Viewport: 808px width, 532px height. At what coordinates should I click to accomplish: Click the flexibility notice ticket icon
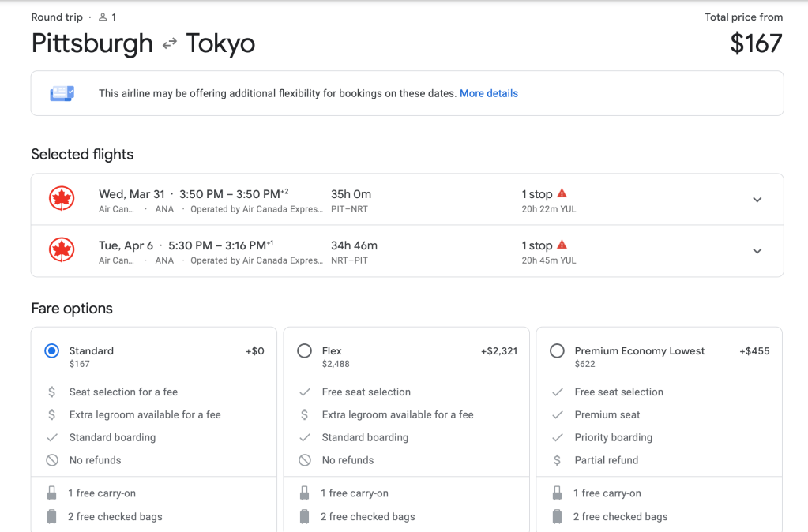pos(62,93)
